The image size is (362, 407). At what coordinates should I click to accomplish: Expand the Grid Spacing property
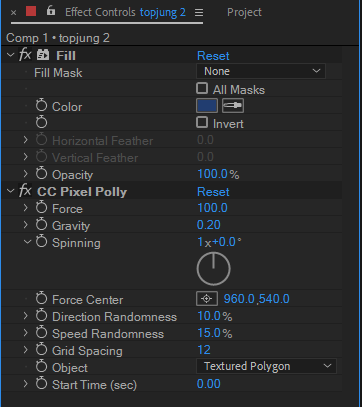[x=26, y=350]
